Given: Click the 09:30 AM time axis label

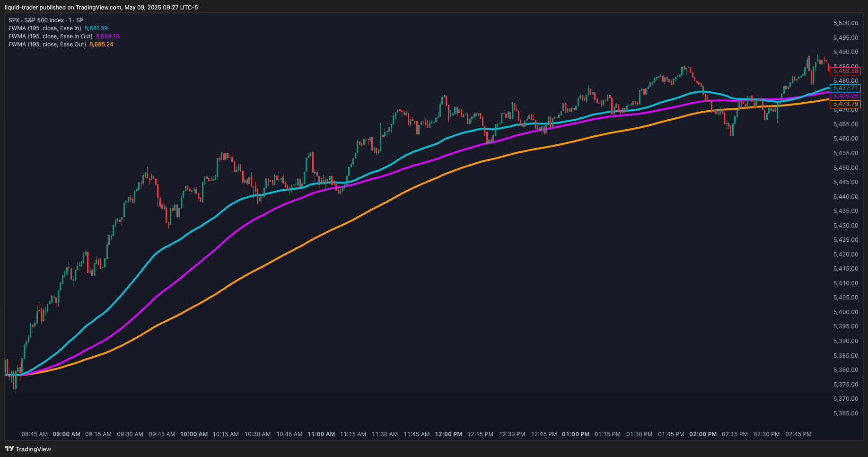Looking at the screenshot, I should coord(130,434).
